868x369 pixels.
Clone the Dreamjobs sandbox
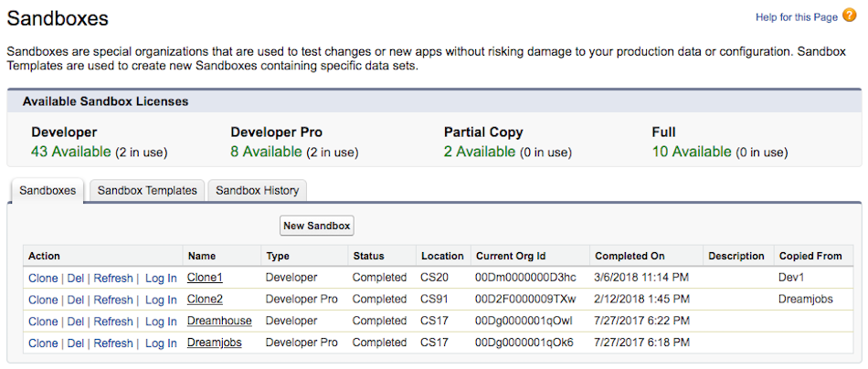[43, 343]
